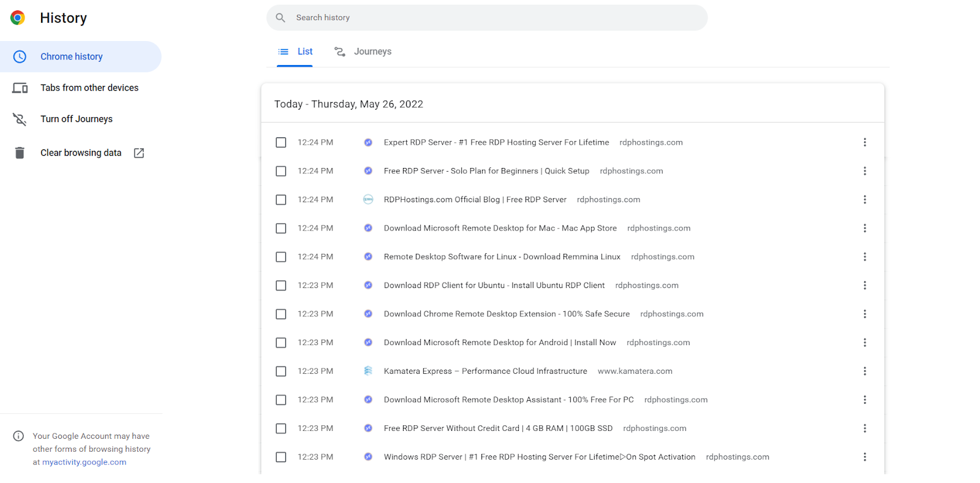This screenshot has width=980, height=483.
Task: Click favicon of Chrome Remote Desktop Extension entry
Action: coord(368,314)
